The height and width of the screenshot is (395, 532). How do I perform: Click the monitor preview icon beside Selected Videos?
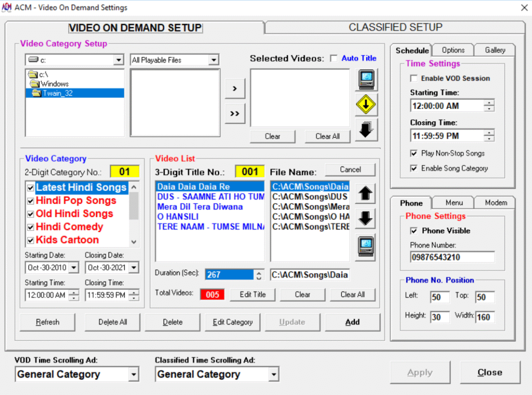[x=365, y=80]
